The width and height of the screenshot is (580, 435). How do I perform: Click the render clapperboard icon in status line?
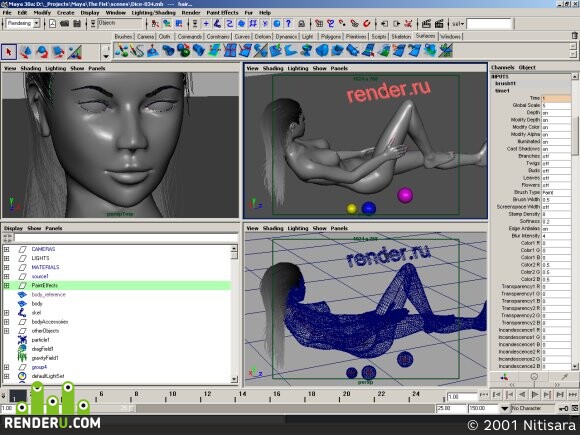(x=426, y=24)
